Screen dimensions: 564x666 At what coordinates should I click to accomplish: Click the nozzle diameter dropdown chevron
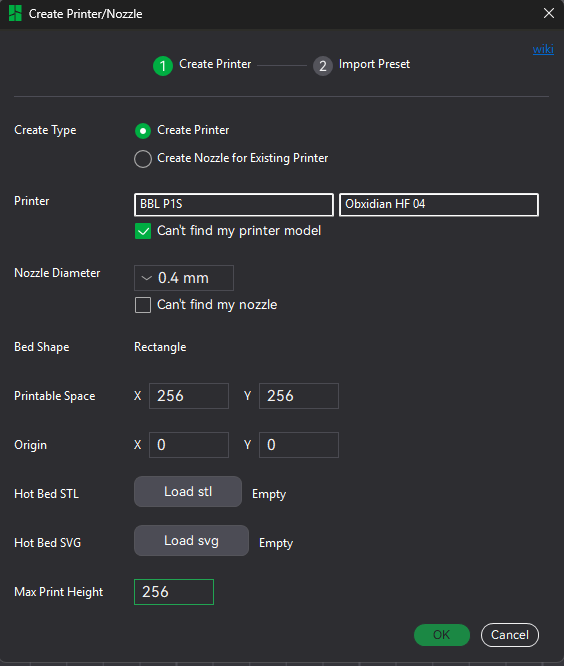(x=147, y=278)
